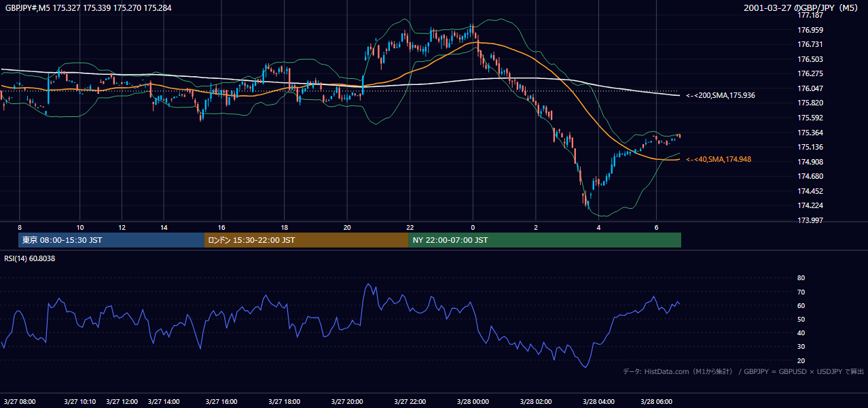Click price axis label 175.592

(x=810, y=118)
